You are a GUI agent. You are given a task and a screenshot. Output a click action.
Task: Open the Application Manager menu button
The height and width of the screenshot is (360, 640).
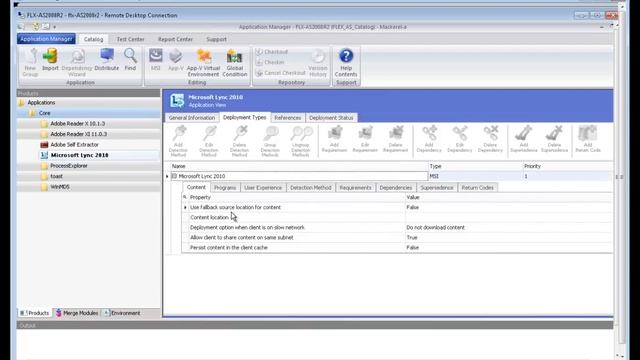click(46, 39)
